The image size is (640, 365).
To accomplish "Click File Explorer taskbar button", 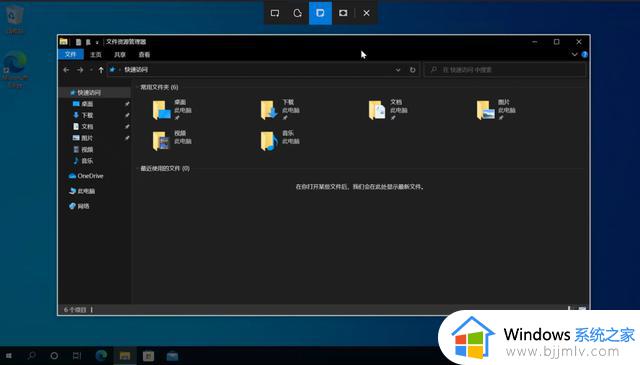I will [125, 356].
